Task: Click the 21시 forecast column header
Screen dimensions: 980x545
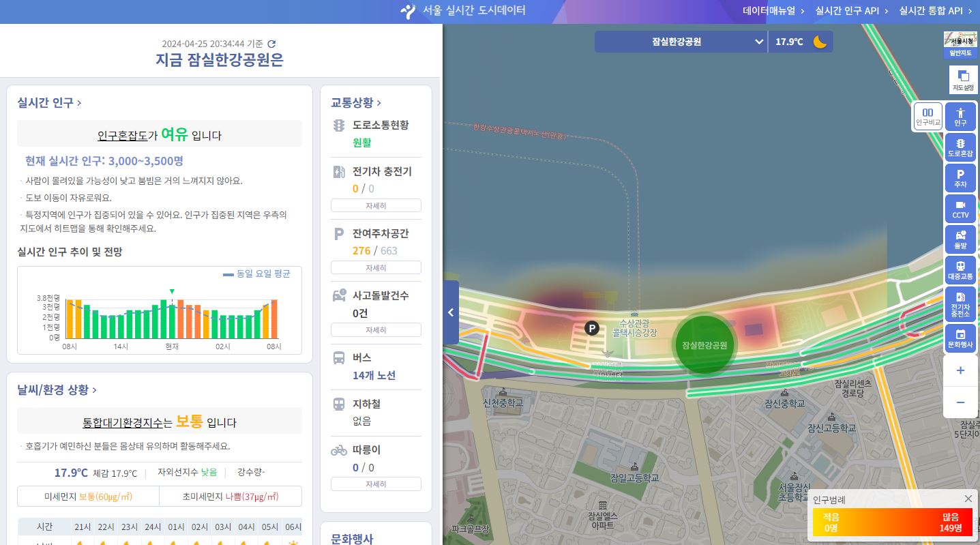Action: pyautogui.click(x=83, y=527)
